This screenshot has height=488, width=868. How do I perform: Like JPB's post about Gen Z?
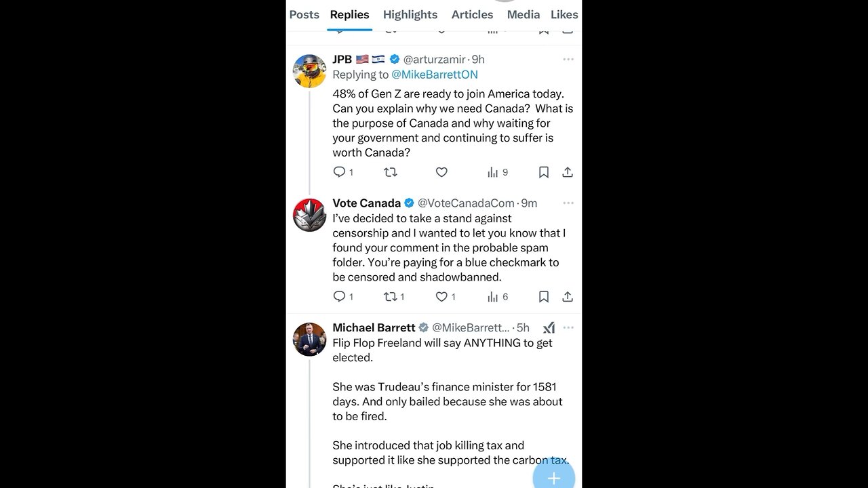(441, 172)
